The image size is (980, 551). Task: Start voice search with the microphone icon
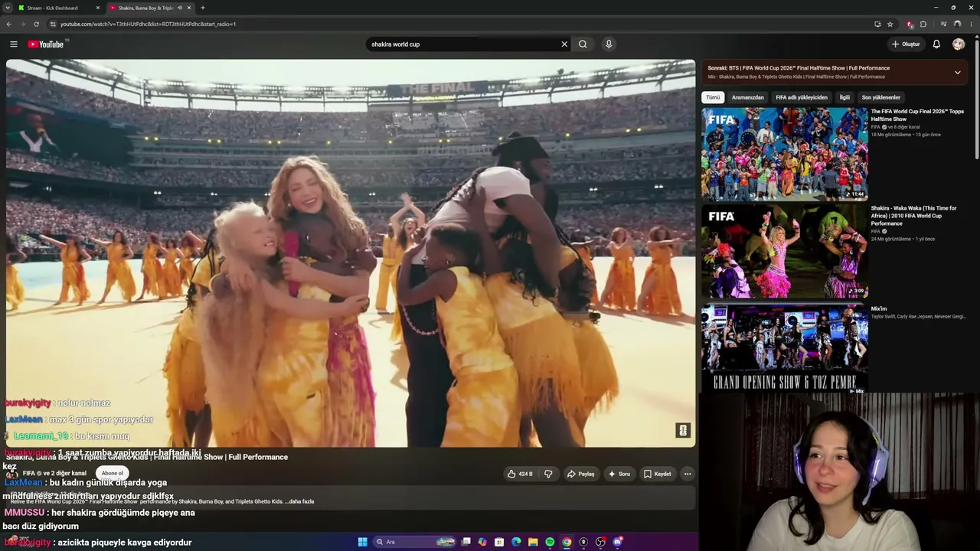(x=609, y=44)
